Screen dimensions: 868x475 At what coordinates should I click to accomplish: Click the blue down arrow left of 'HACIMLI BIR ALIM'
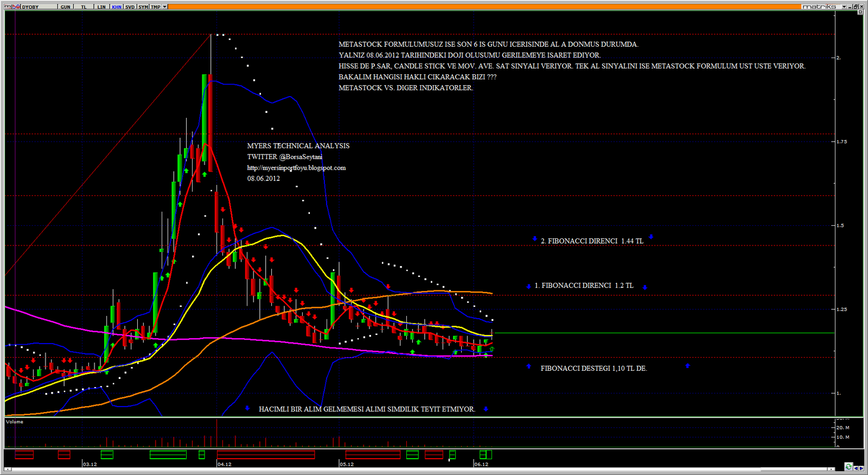(x=247, y=408)
